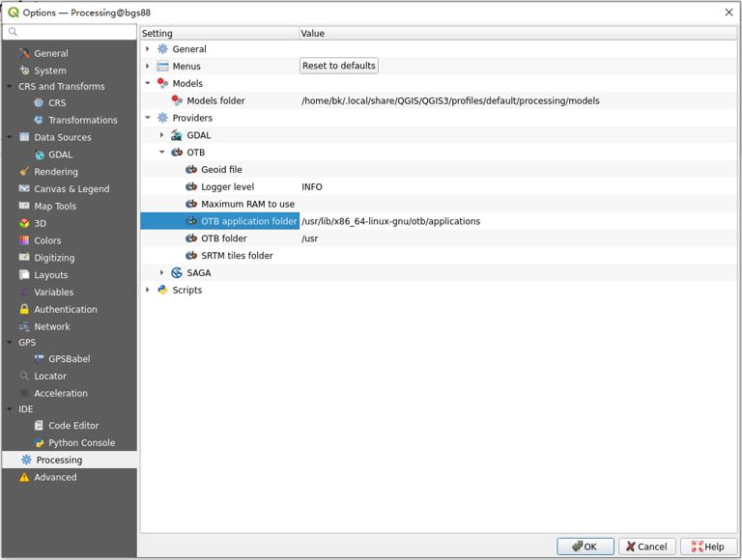Screen dimensions: 742x560
Task: Open General settings wrench icon in sidebar
Action: [x=24, y=53]
